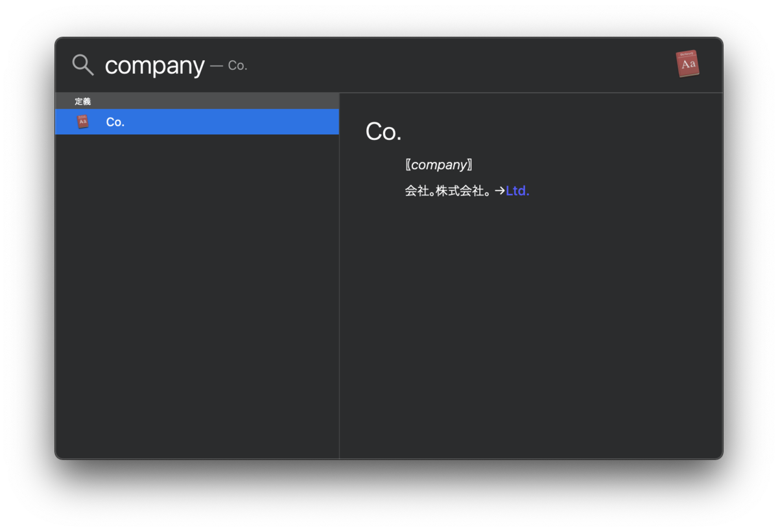Click the gray Co. suggestion after company
Viewport: 778px width, 532px height.
(237, 65)
